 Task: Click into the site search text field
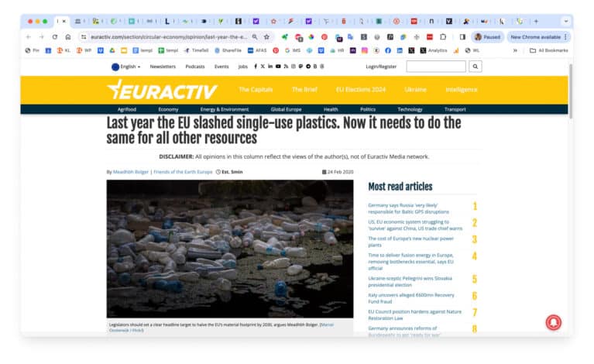click(x=436, y=67)
